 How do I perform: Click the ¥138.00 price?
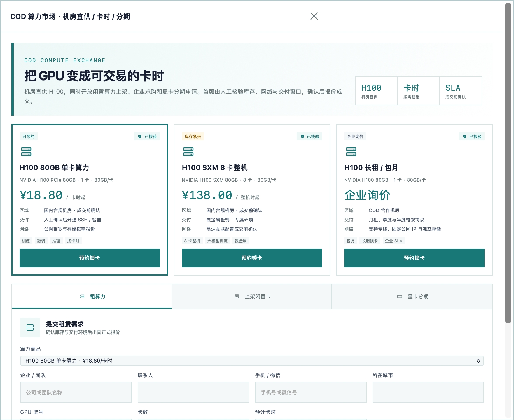pyautogui.click(x=207, y=195)
